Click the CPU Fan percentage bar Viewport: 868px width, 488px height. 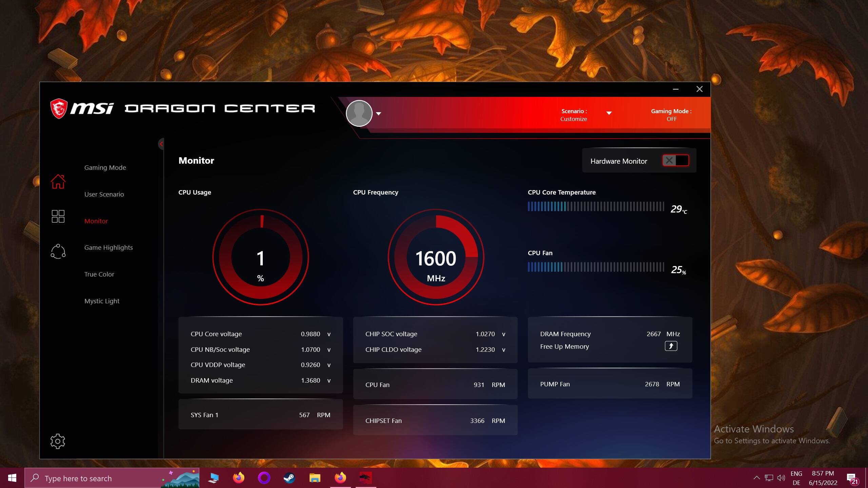pyautogui.click(x=596, y=267)
